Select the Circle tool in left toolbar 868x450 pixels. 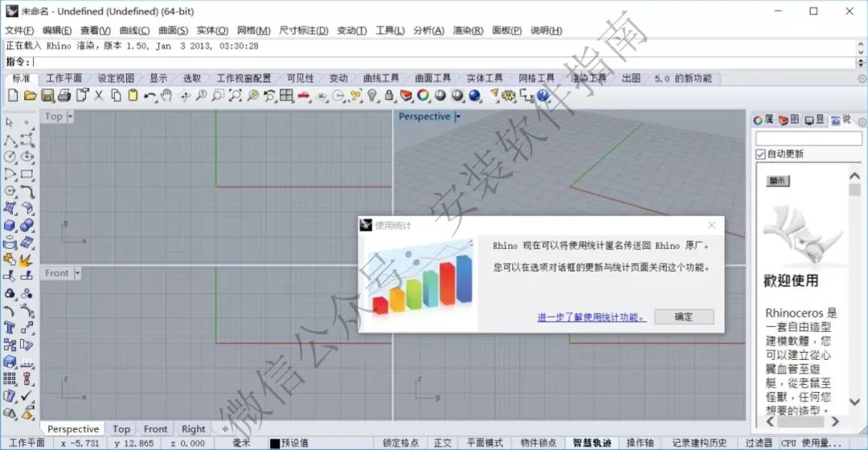pyautogui.click(x=10, y=157)
